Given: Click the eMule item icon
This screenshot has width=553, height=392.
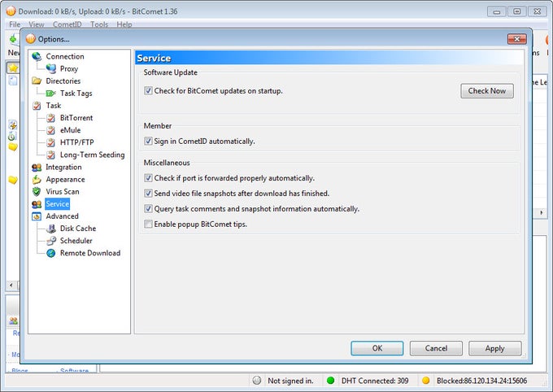Looking at the screenshot, I should (50, 130).
